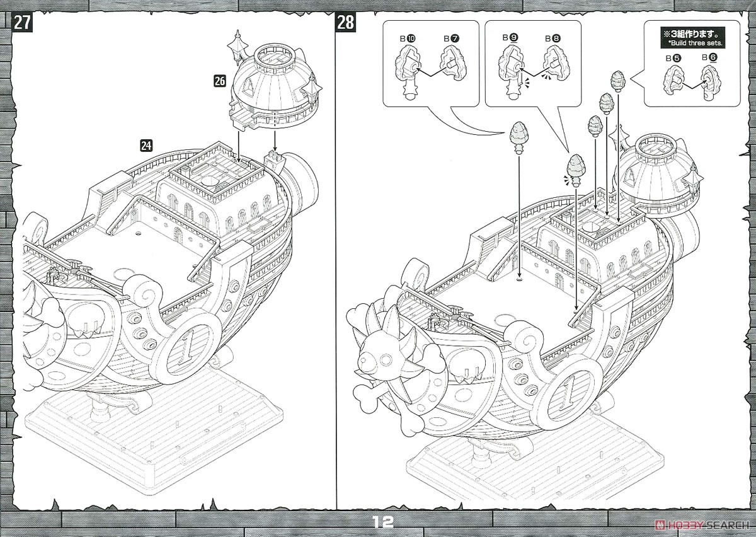Select the sub-assembly label "24"
756x537 pixels.
[x=146, y=146]
